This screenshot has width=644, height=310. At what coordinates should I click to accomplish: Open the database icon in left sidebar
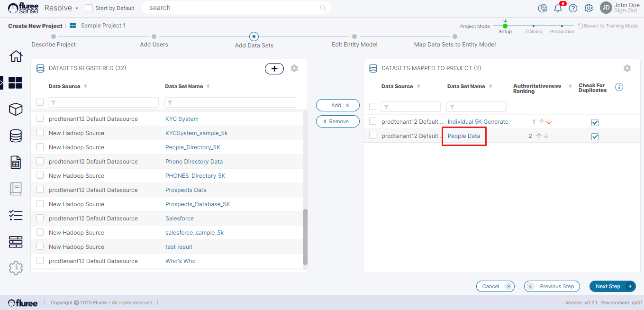coord(16,136)
